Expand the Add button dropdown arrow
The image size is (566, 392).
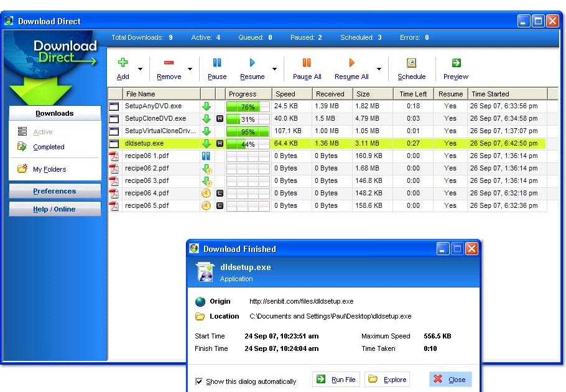(140, 69)
